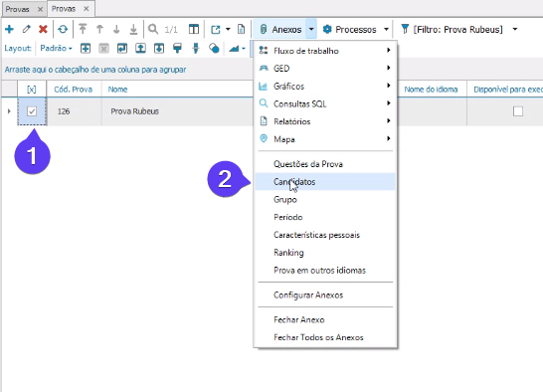
Task: Click the 126 code cell
Action: 74,111
